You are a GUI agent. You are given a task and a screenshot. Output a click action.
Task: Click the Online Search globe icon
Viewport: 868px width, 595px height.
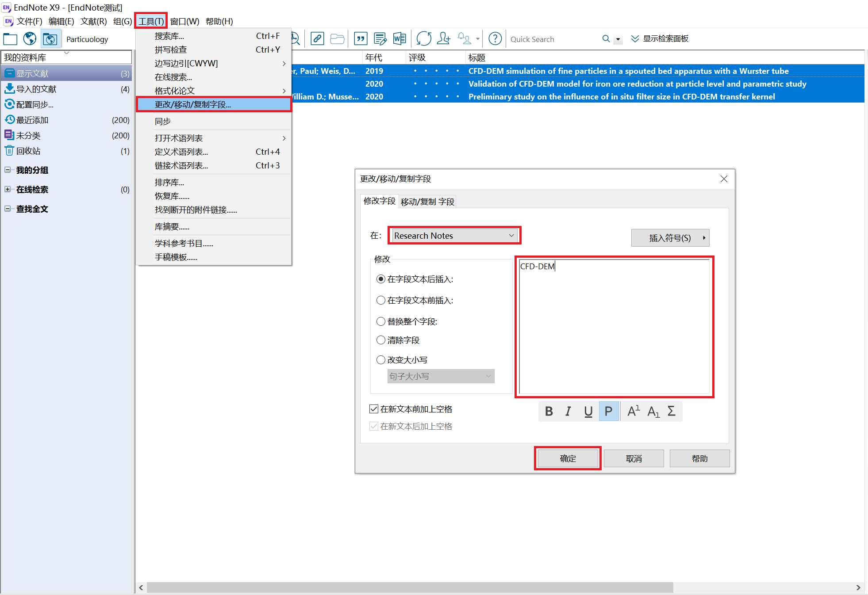pos(30,39)
